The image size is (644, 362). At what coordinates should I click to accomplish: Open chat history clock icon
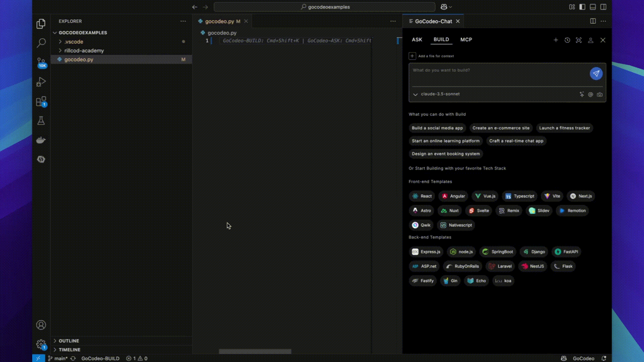(567, 40)
